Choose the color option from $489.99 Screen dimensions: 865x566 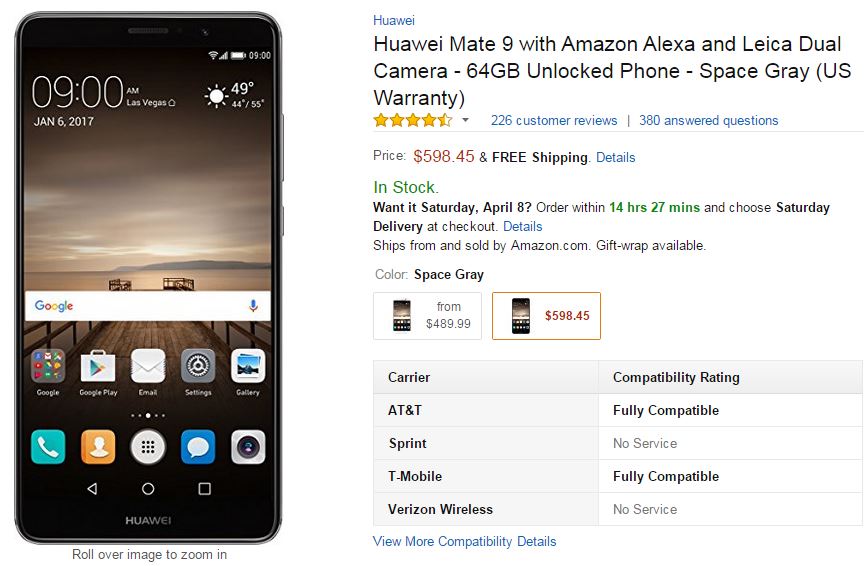click(428, 316)
